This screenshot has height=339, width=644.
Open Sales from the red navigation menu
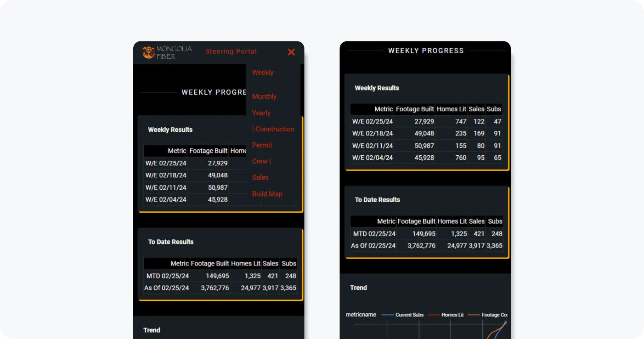260,177
